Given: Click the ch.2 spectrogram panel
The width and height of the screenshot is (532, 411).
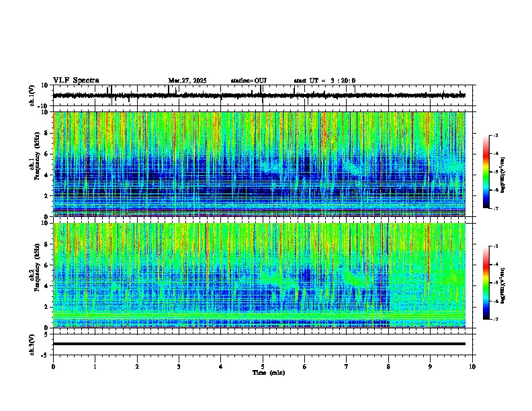Looking at the screenshot, I should (x=259, y=275).
